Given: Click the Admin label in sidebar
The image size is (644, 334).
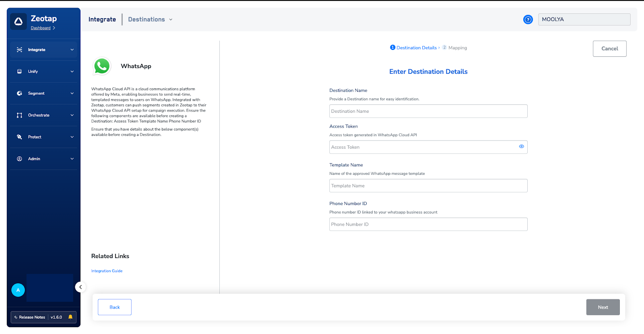Looking at the screenshot, I should point(34,159).
